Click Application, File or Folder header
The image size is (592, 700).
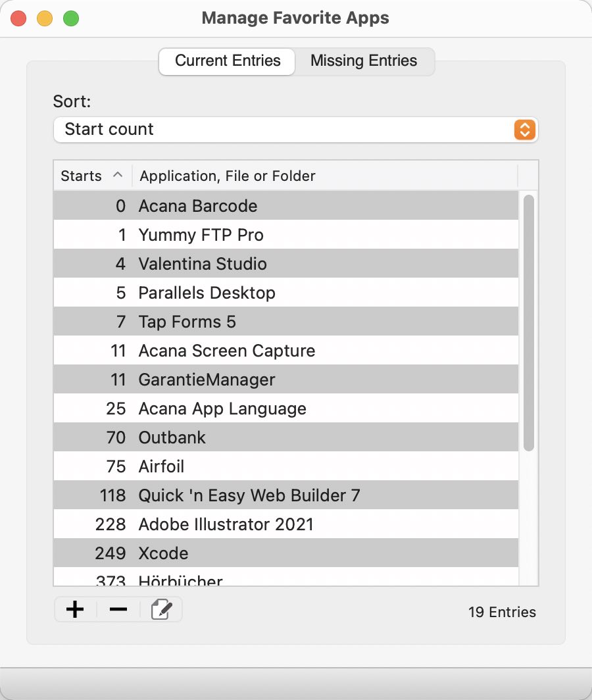[x=325, y=176]
